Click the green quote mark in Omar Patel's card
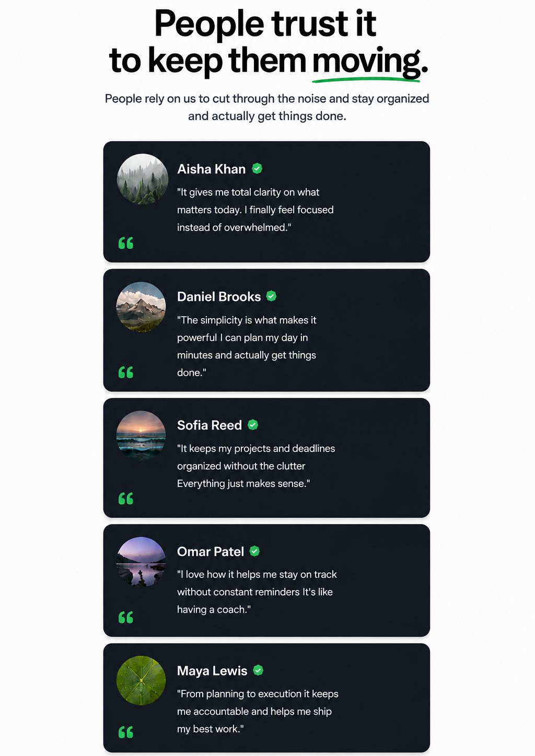This screenshot has height=756, width=535. coord(126,617)
